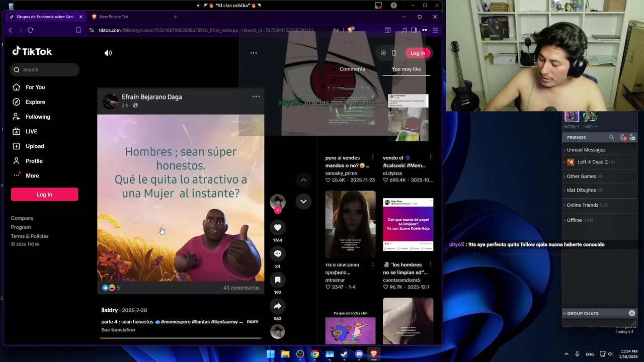Viewport: 644px width, 362px height.
Task: Share the video with arrow icon
Action: click(278, 306)
